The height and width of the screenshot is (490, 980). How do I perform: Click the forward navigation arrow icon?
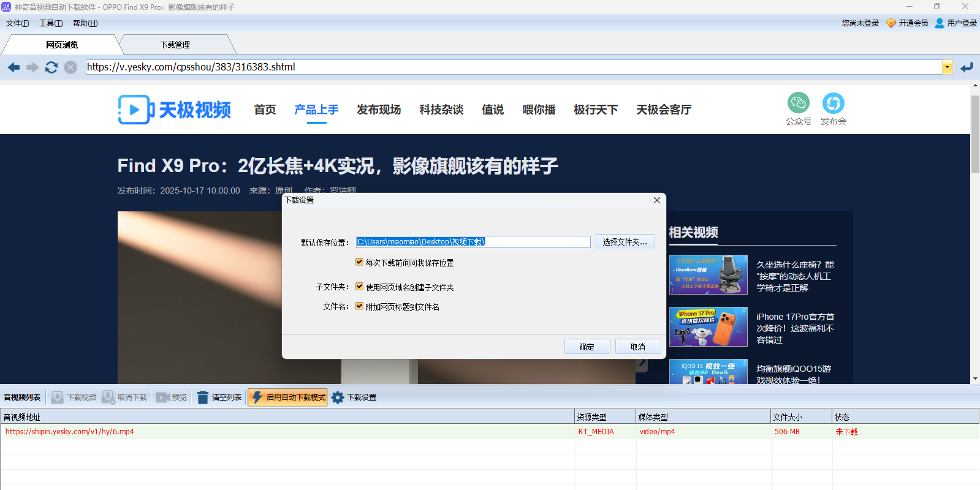coord(32,67)
